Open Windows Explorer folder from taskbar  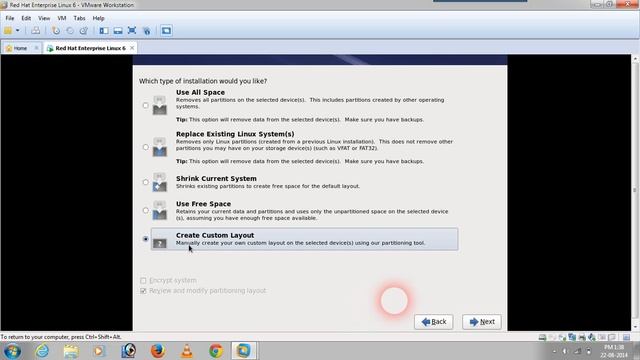tap(71, 351)
